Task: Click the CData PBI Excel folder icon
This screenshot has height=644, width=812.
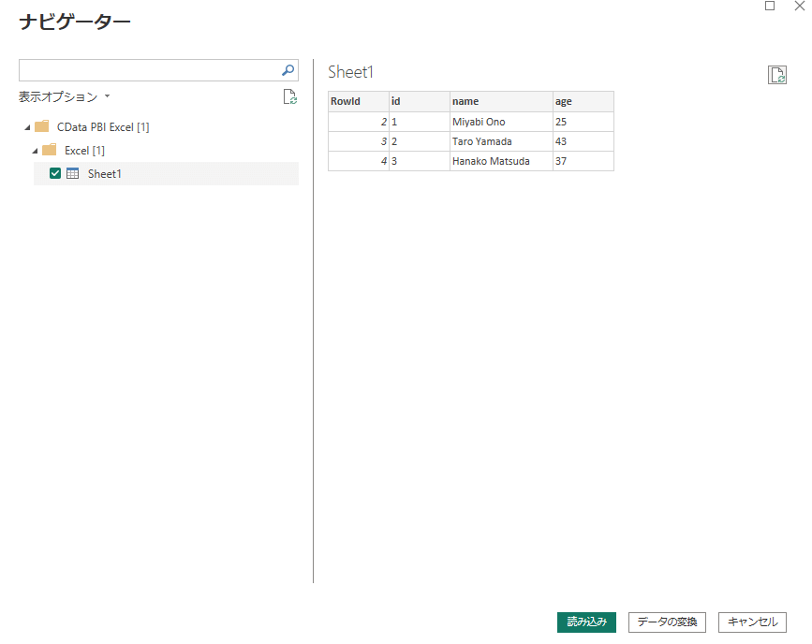Action: coord(41,126)
